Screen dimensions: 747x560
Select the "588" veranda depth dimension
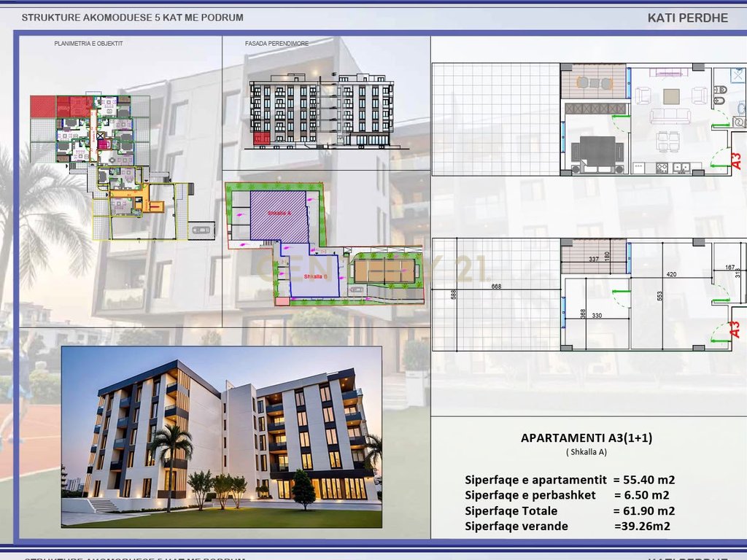(x=454, y=295)
